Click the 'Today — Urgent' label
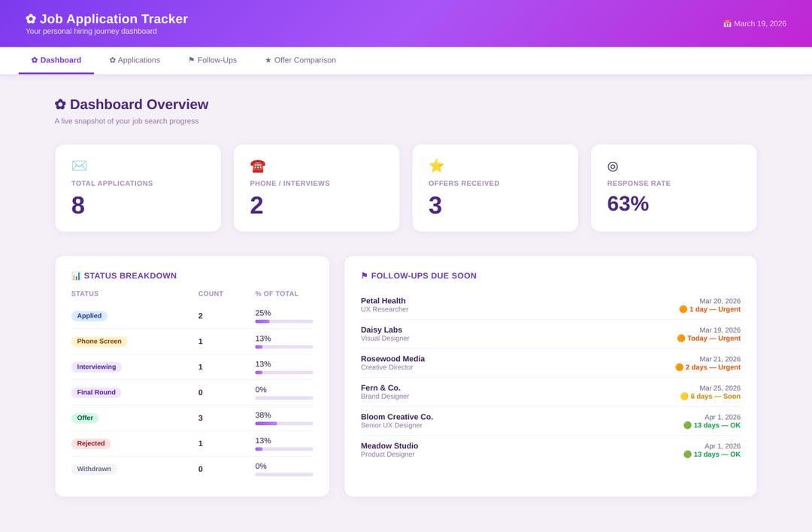This screenshot has width=812, height=532. click(x=714, y=338)
